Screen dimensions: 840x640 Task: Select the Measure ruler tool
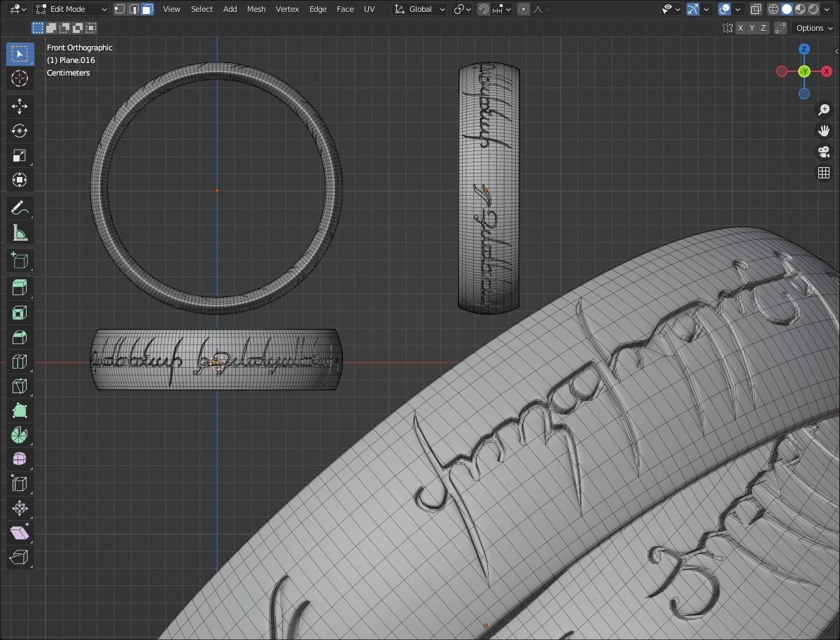tap(20, 232)
